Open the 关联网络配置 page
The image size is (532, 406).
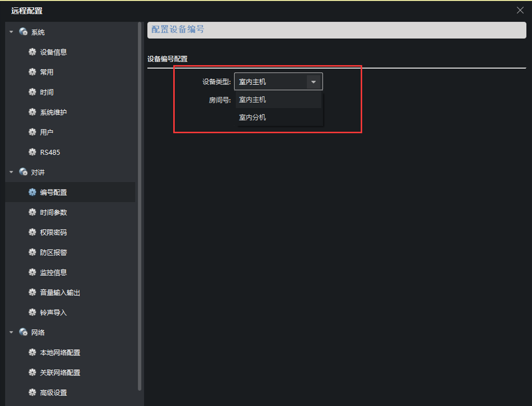[x=60, y=372]
